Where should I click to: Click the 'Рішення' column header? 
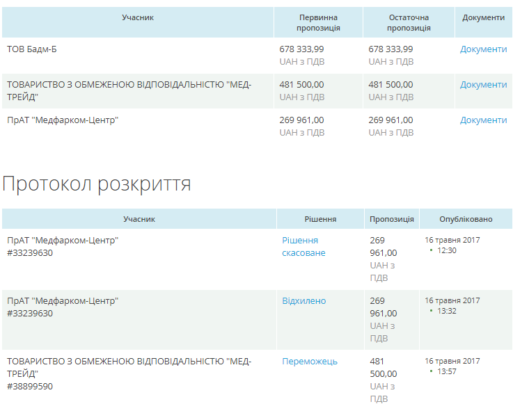(x=320, y=219)
